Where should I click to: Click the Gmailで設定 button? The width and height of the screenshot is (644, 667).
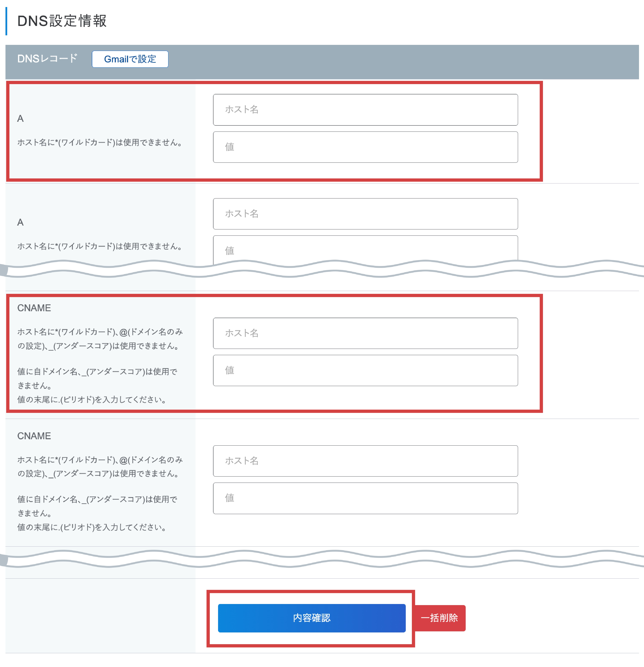(130, 59)
